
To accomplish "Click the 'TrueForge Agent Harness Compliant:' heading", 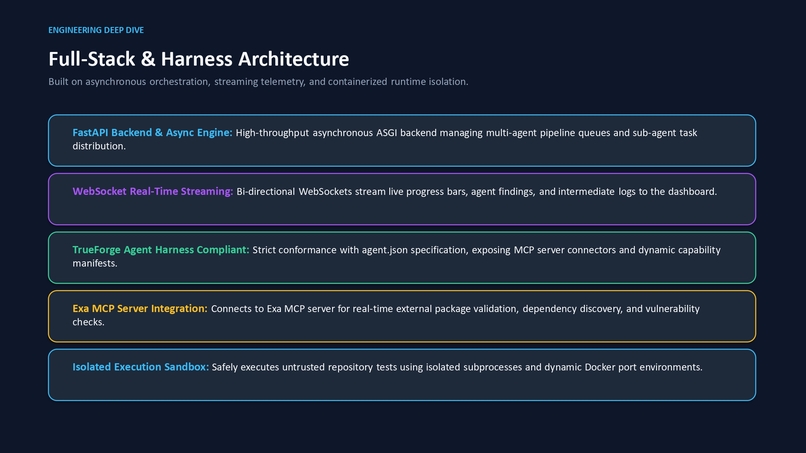I will [160, 250].
